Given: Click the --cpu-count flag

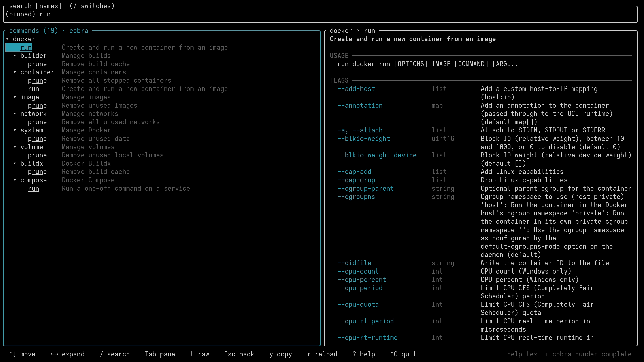Looking at the screenshot, I should (358, 271).
